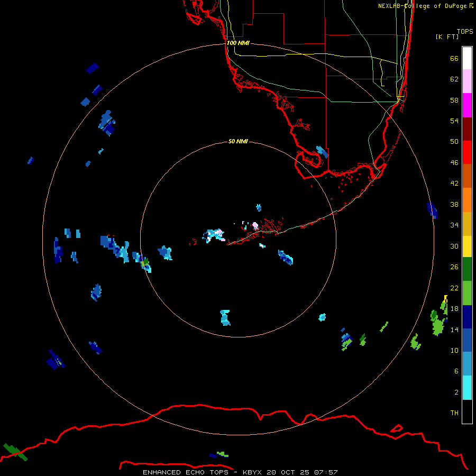Image resolution: width=476 pixels, height=476 pixels.
Task: Click the TH threshold legend label
Action: 454,413
